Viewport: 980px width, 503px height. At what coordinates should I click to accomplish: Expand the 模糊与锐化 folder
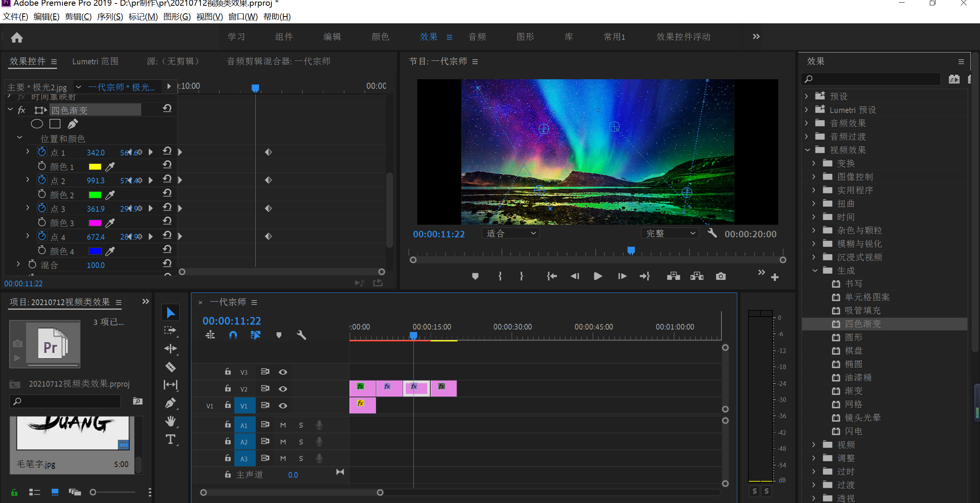(814, 244)
